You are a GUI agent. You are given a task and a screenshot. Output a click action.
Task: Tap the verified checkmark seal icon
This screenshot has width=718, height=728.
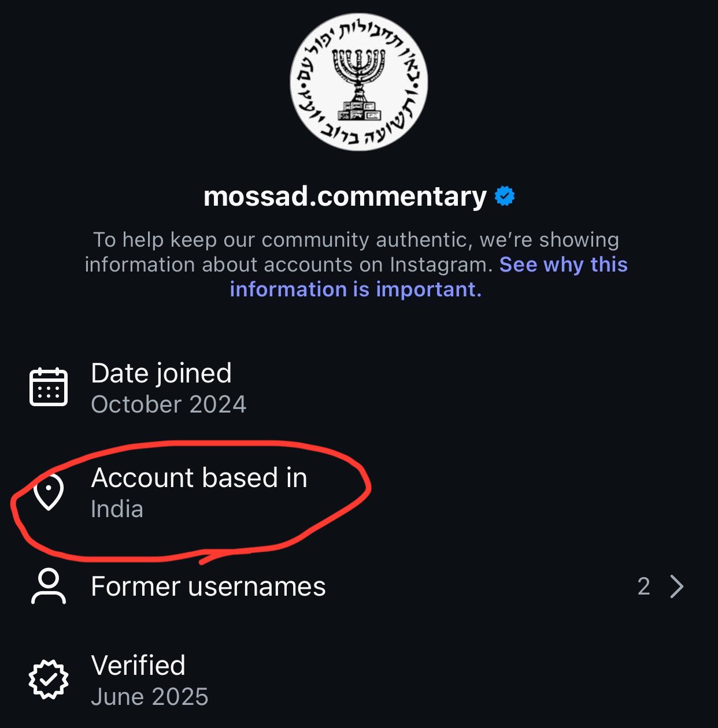coord(49,679)
